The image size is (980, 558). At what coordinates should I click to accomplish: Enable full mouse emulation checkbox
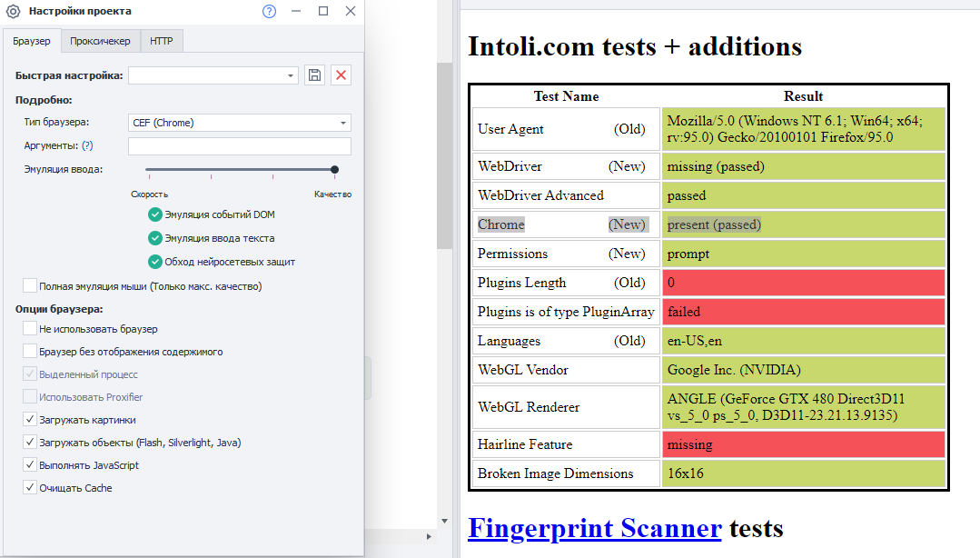coord(29,286)
